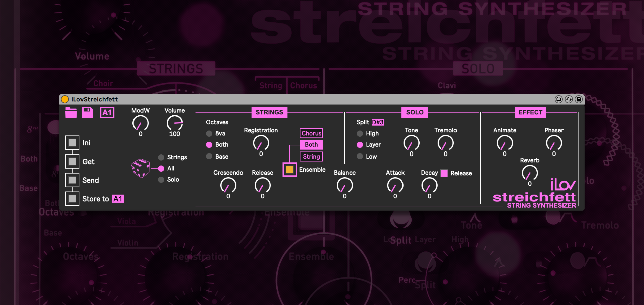Click the Volume knob set to 100
The width and height of the screenshot is (644, 305).
(175, 123)
